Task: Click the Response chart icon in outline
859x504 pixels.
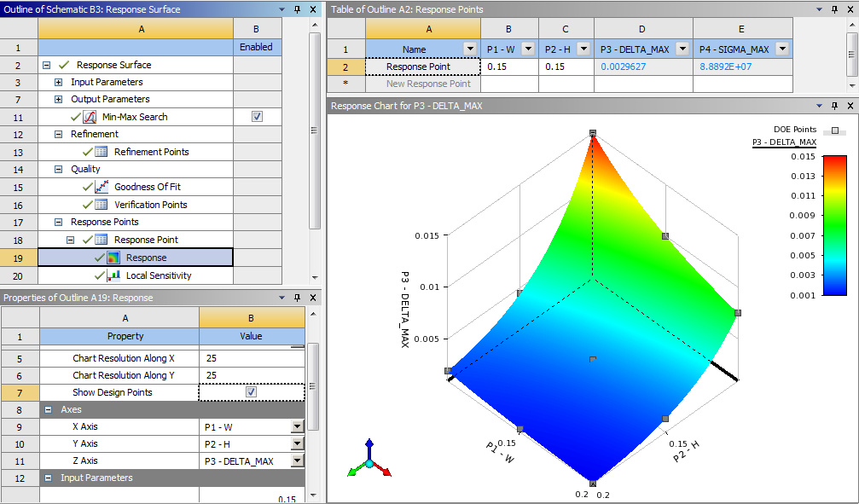Action: (113, 258)
